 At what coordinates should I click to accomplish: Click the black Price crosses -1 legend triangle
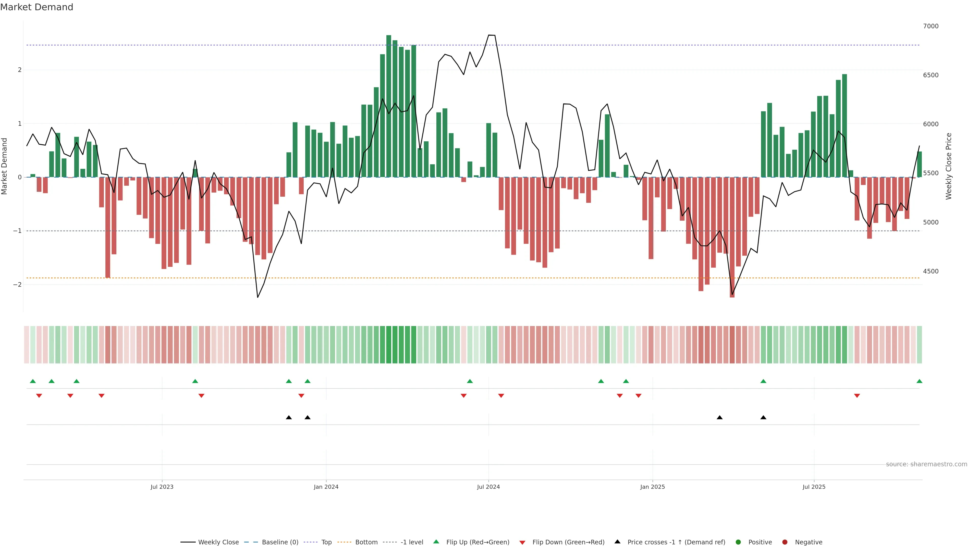(x=617, y=542)
